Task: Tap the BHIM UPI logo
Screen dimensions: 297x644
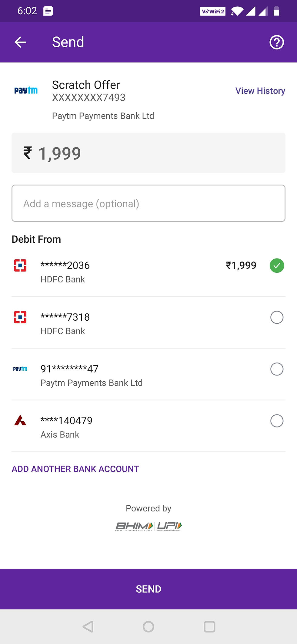Action: 148,526
